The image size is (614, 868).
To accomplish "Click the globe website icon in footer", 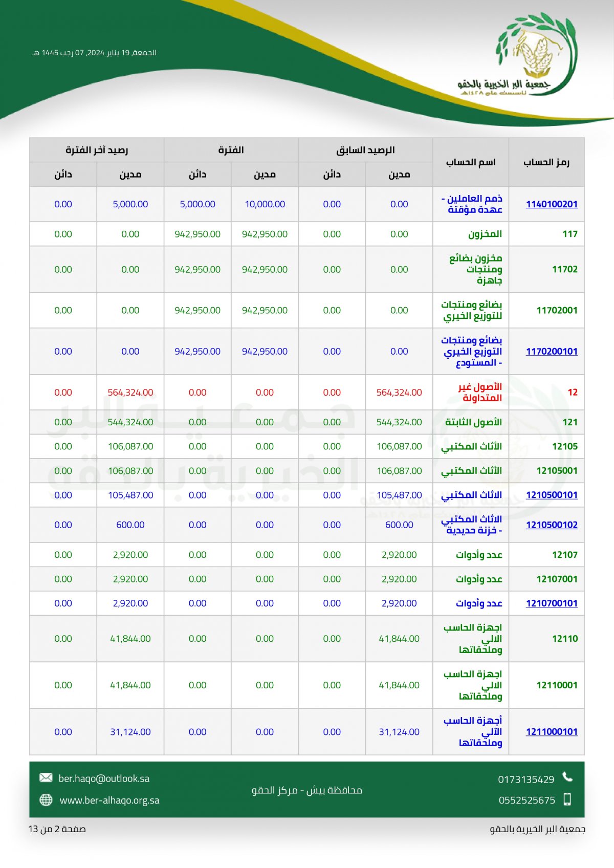I will pyautogui.click(x=46, y=800).
